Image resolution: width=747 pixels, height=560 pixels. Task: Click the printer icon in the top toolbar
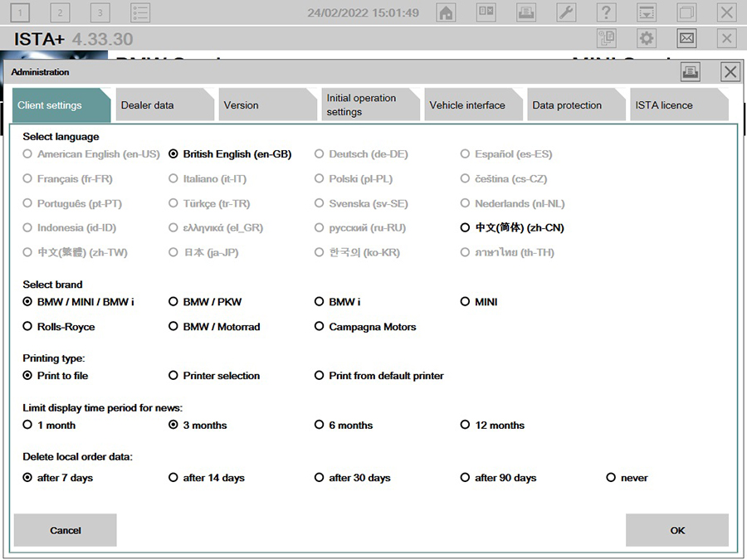click(526, 12)
